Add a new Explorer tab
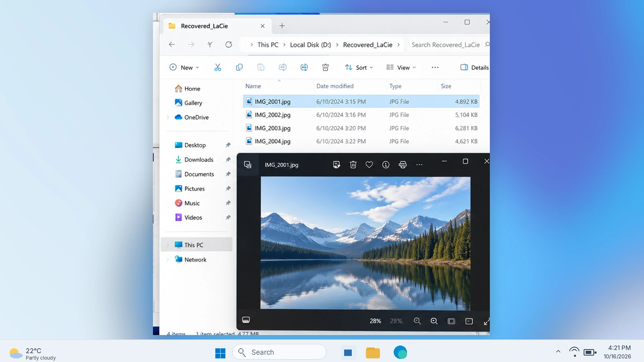This screenshot has height=362, width=644. 282,26
